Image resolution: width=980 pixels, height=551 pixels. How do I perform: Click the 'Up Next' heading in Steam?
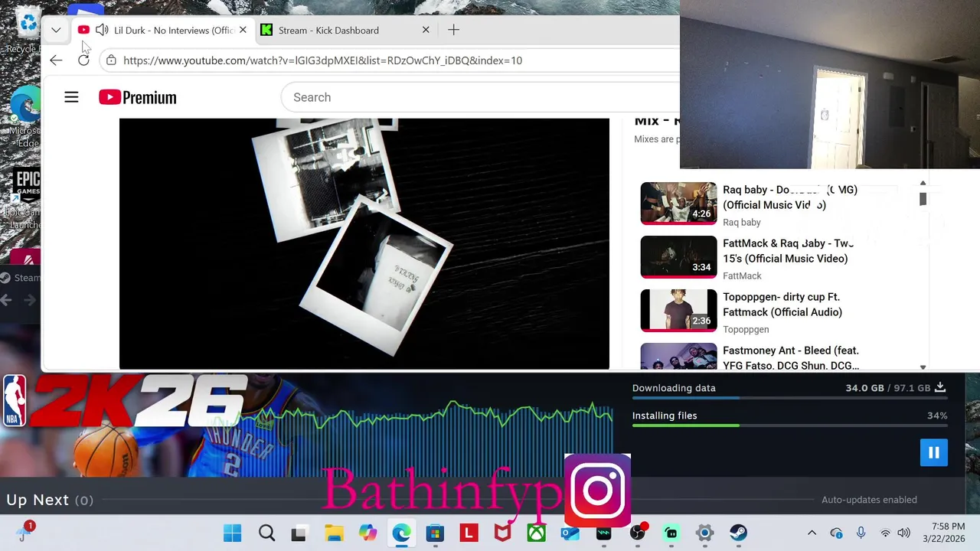[38, 500]
